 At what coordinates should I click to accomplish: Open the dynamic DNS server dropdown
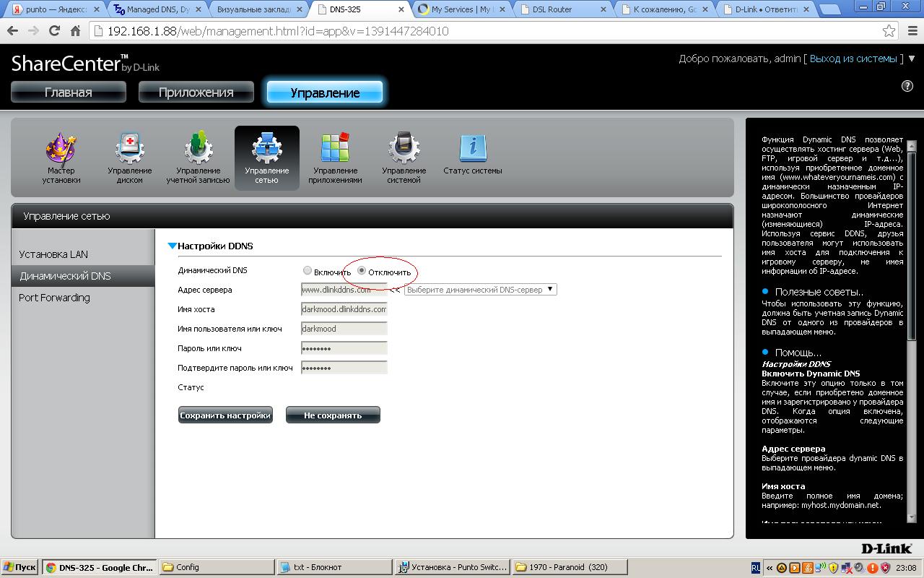(480, 290)
